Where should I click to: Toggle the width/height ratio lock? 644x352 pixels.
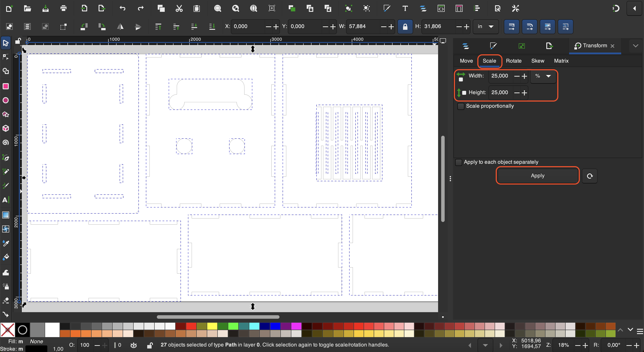(405, 26)
